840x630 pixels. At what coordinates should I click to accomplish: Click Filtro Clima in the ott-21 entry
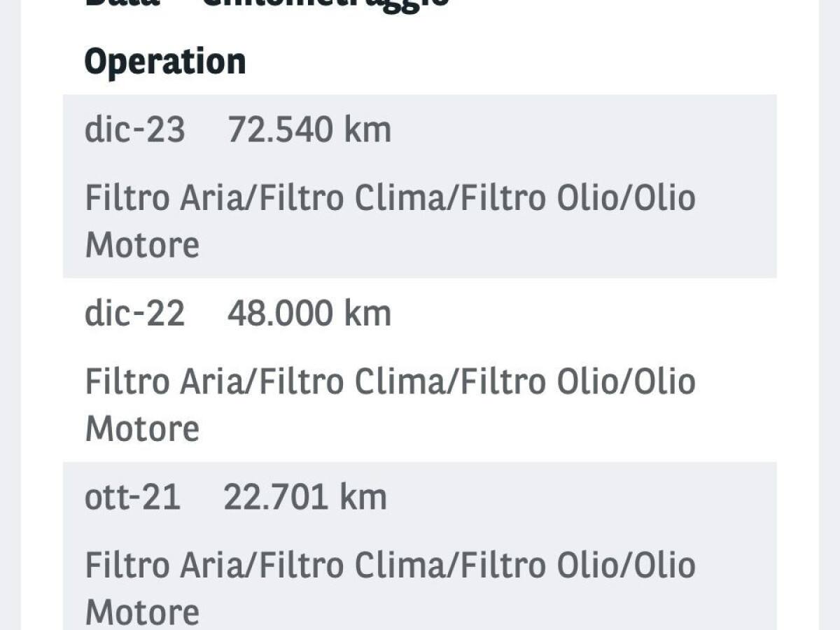tap(353, 566)
